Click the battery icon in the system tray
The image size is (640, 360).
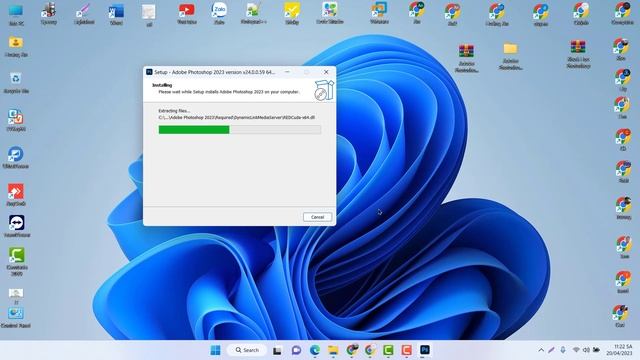click(596, 350)
